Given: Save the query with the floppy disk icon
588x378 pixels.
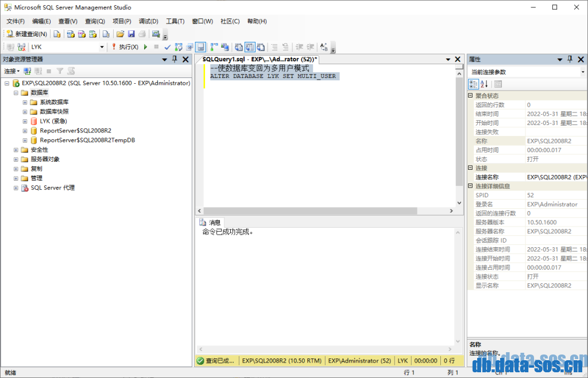Looking at the screenshot, I should tap(131, 34).
